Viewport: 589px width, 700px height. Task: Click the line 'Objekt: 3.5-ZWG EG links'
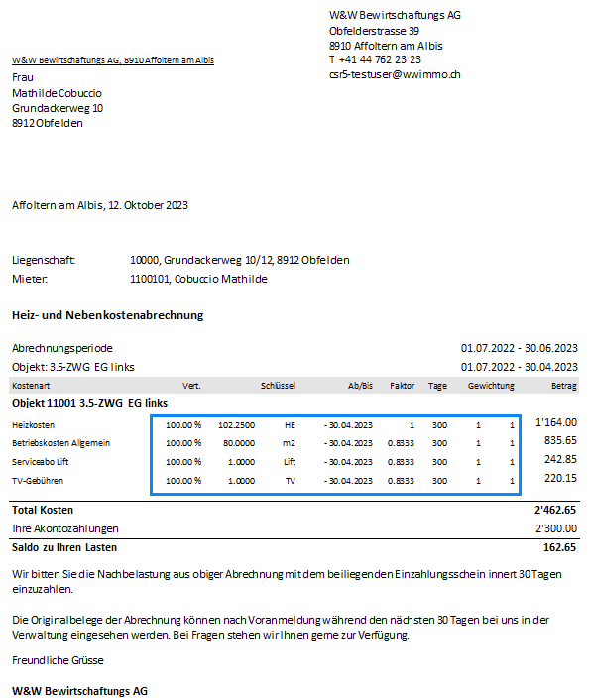point(73,367)
